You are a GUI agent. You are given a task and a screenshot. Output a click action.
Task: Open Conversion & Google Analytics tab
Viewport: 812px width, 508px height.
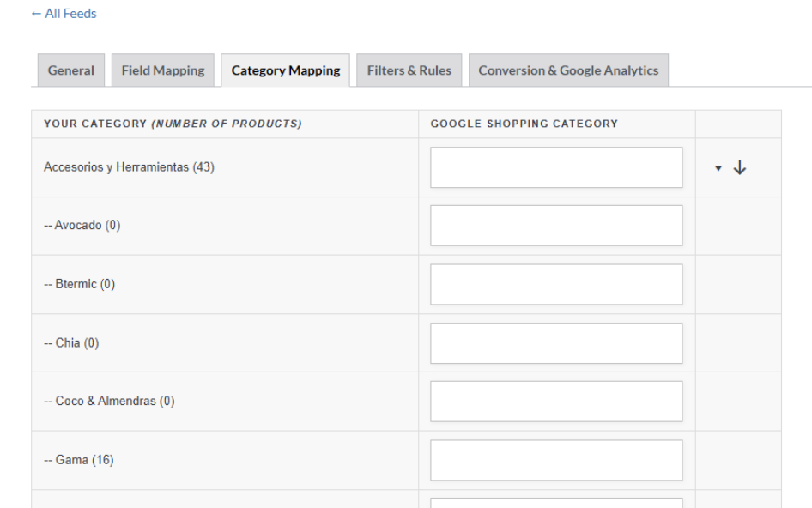point(568,70)
